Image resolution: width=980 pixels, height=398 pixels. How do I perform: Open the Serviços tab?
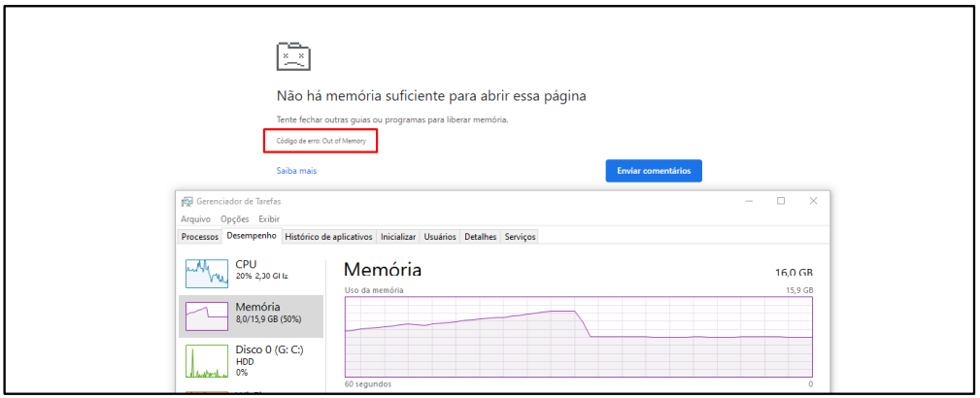click(520, 237)
